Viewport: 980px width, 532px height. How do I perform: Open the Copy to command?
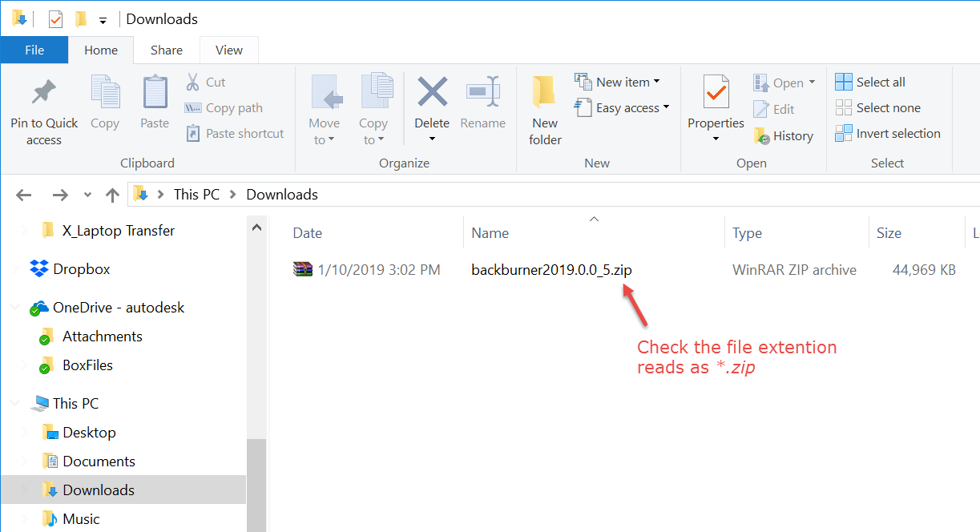click(x=373, y=111)
